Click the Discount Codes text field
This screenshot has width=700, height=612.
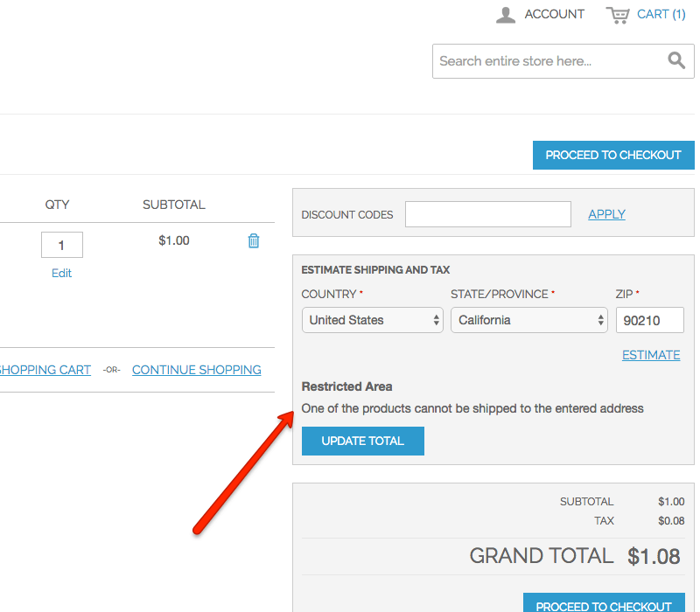coord(487,214)
